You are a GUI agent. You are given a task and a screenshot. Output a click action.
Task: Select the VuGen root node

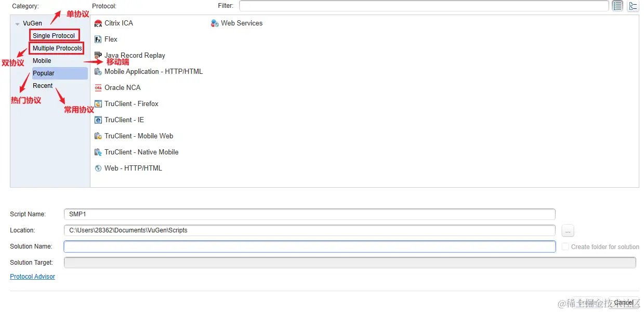point(32,23)
